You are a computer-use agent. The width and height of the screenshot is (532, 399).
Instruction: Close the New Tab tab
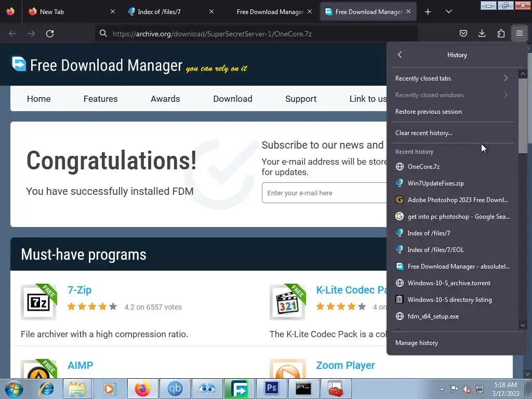pyautogui.click(x=113, y=11)
